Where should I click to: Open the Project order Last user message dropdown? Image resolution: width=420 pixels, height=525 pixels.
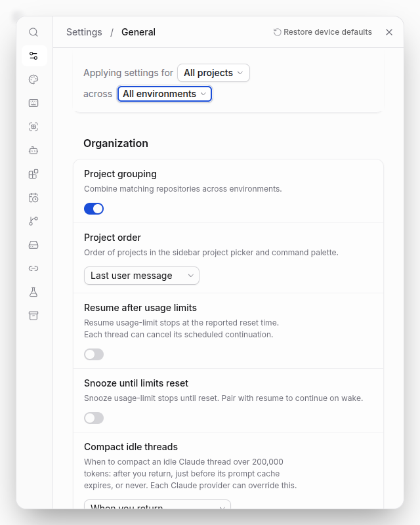coord(142,276)
